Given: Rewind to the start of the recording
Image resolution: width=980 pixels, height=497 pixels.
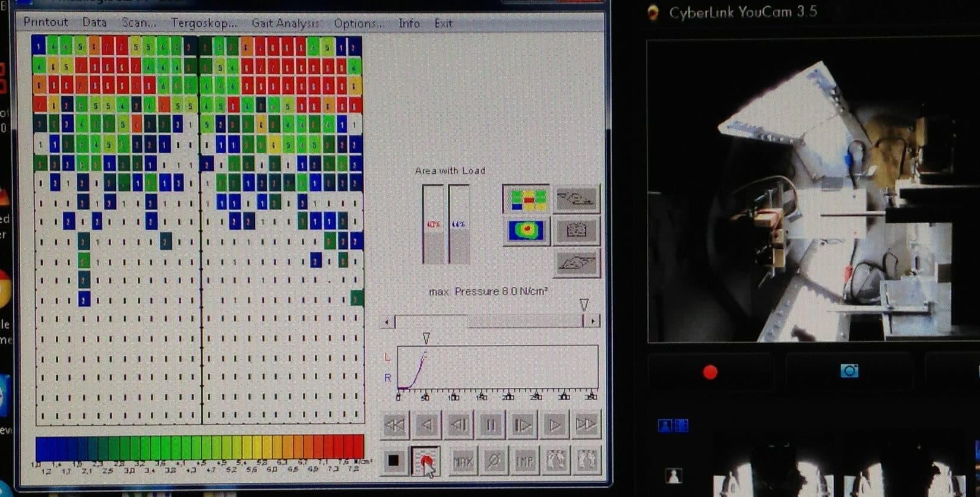Looking at the screenshot, I should (x=395, y=425).
